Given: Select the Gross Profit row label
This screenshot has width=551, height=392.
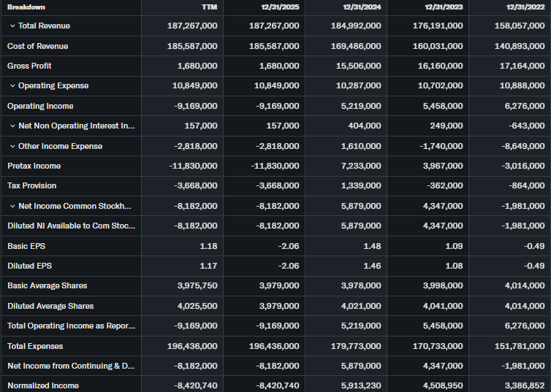Looking at the screenshot, I should click(28, 66).
